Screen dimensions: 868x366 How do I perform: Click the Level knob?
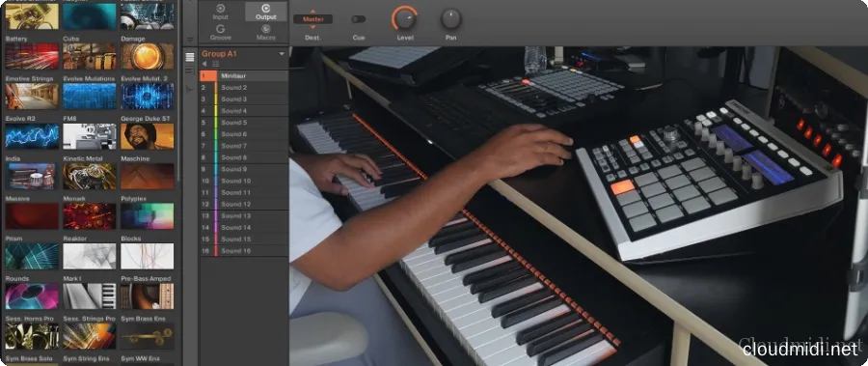click(x=405, y=19)
